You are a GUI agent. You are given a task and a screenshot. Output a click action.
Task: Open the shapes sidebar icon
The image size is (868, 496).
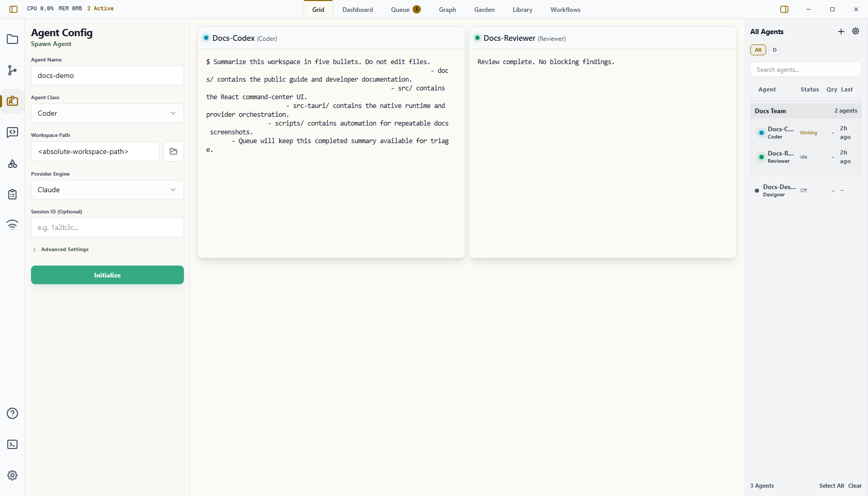point(12,163)
